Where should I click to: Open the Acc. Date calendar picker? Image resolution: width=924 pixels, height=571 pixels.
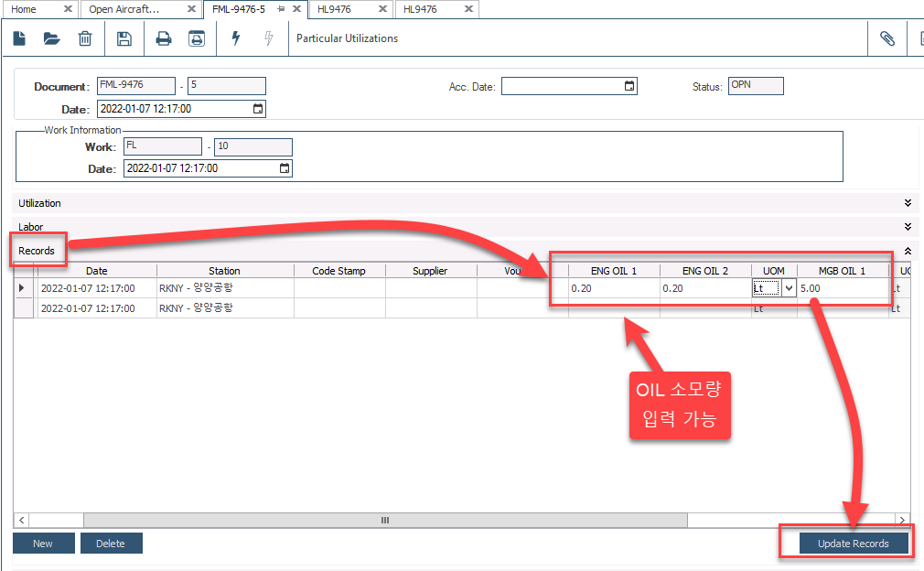coord(629,87)
